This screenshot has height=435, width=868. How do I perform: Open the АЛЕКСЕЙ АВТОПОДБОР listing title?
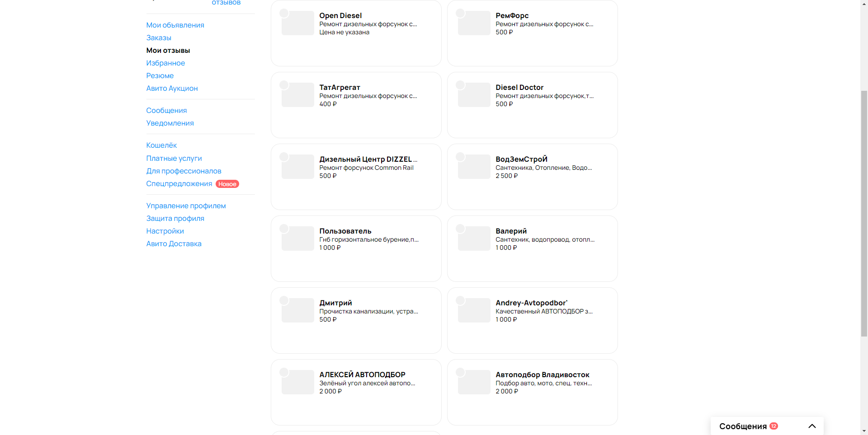362,374
